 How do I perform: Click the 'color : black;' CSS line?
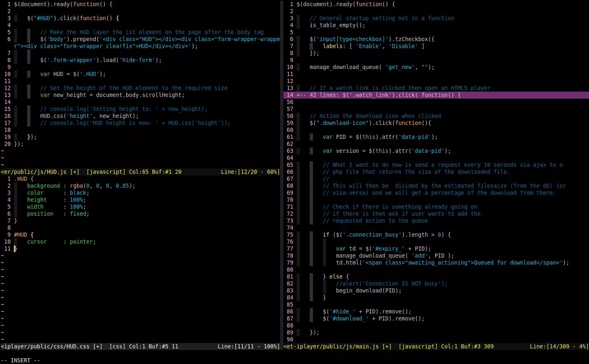point(58,193)
